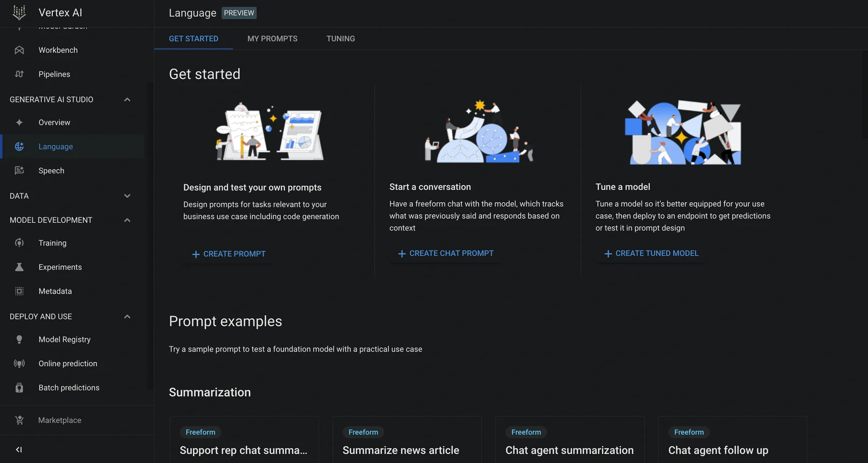Click the Training sidebar icon

[20, 243]
